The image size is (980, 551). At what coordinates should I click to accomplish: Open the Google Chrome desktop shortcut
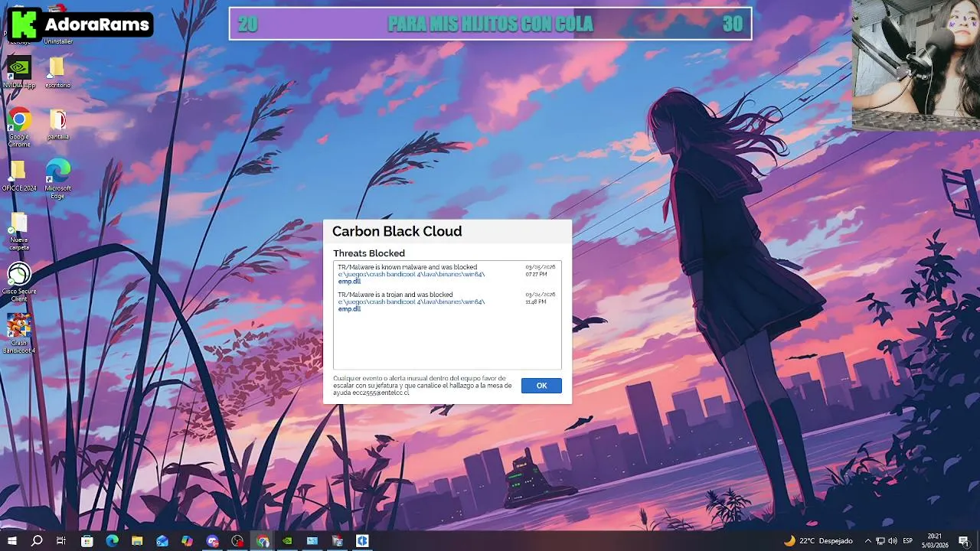[19, 127]
